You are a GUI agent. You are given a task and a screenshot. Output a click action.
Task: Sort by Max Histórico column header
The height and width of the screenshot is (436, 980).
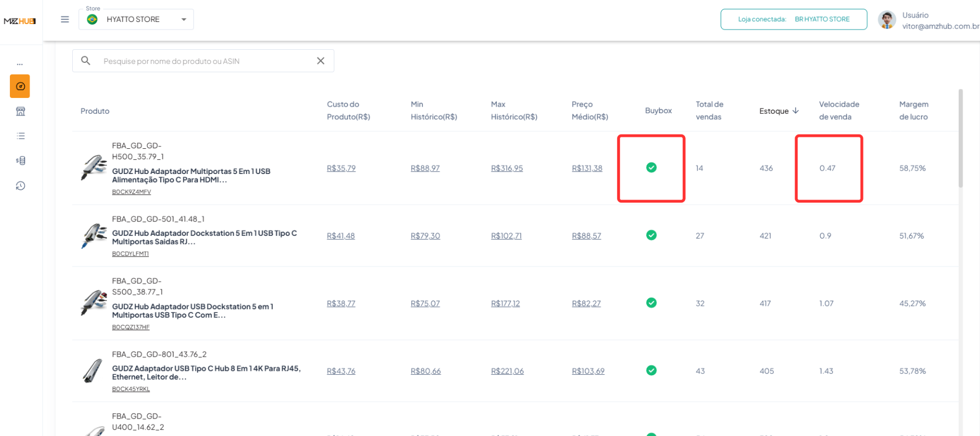pos(514,111)
